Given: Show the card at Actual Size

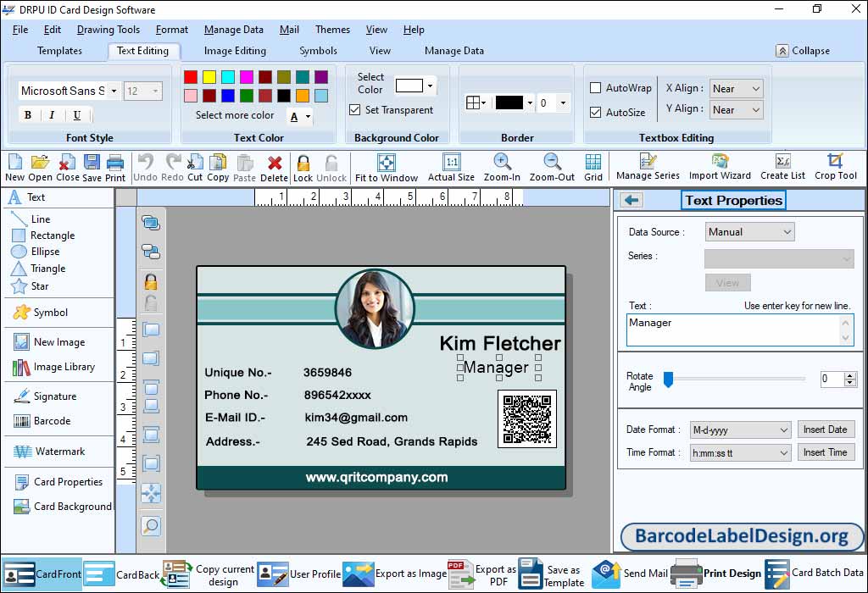Looking at the screenshot, I should tap(451, 168).
